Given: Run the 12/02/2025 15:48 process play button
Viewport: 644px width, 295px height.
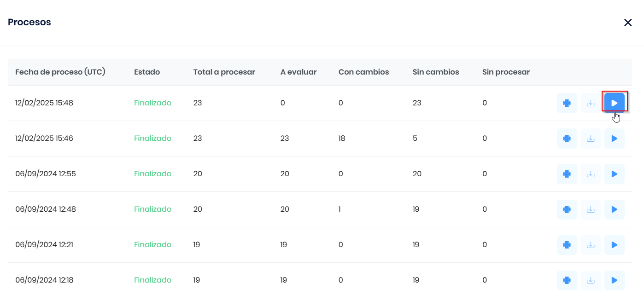Looking at the screenshot, I should (614, 103).
